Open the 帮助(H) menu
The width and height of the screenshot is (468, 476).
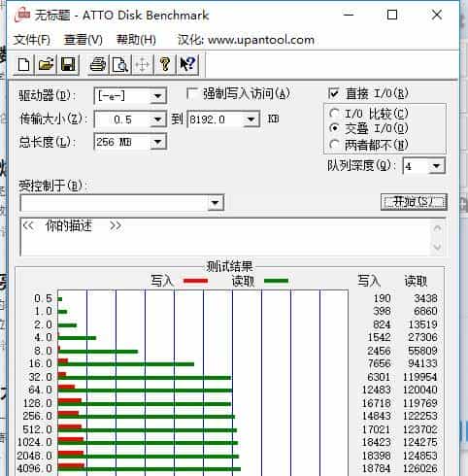136,40
